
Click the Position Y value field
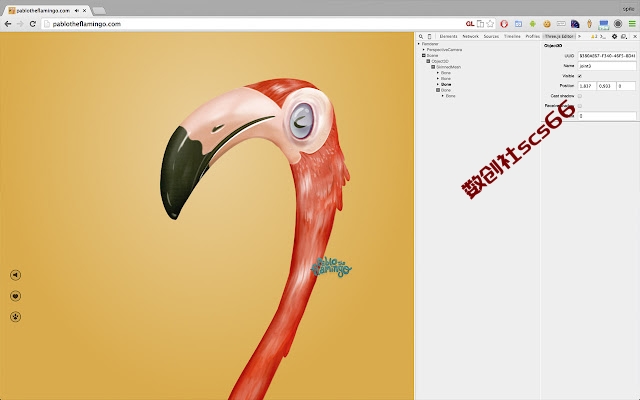click(x=607, y=86)
